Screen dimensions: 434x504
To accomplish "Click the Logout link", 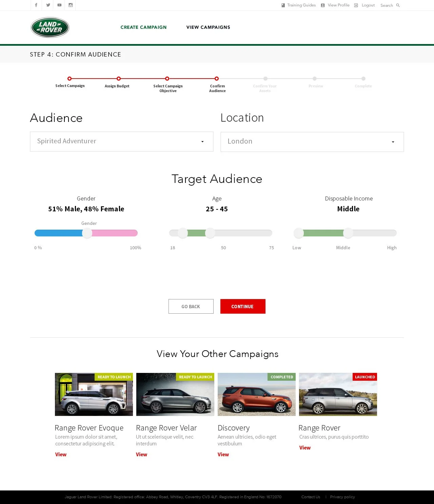I will point(368,5).
